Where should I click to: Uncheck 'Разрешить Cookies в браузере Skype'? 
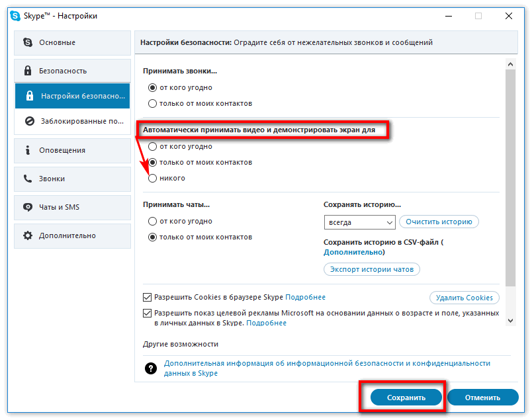tap(147, 297)
